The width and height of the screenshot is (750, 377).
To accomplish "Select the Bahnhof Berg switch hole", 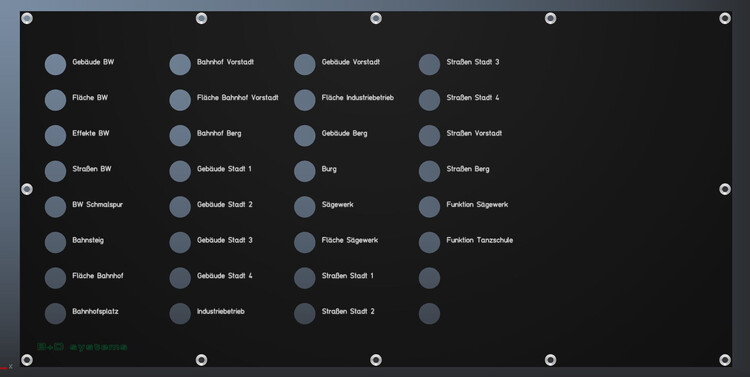I will pyautogui.click(x=180, y=136).
